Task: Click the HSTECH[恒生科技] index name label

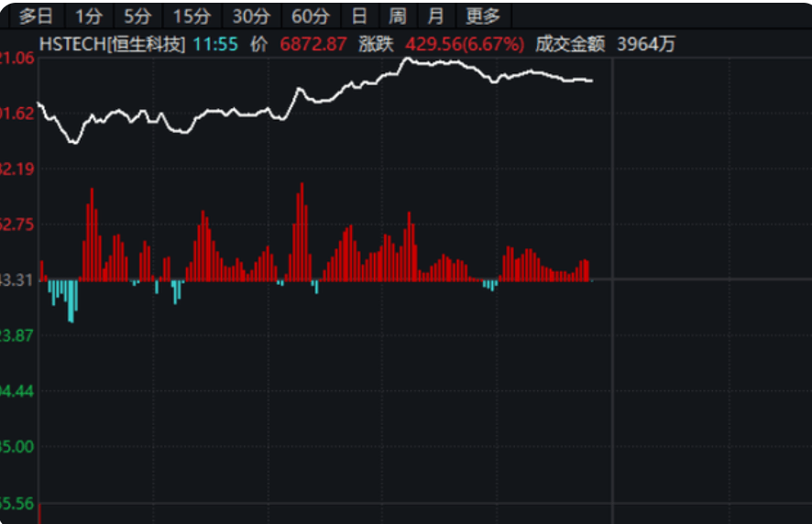Action: tap(112, 44)
